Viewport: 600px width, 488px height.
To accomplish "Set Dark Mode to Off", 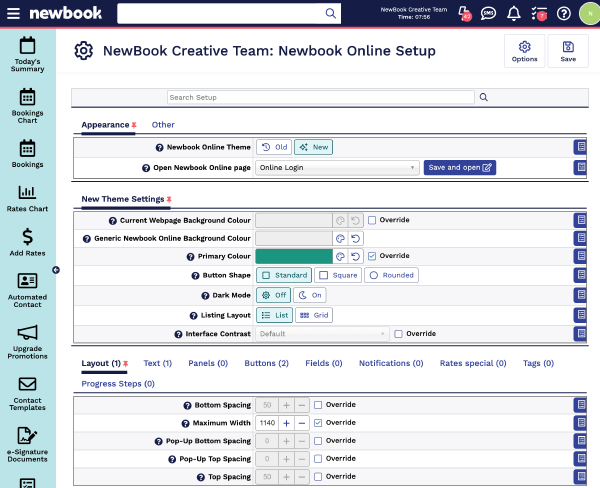I will pyautogui.click(x=274, y=295).
